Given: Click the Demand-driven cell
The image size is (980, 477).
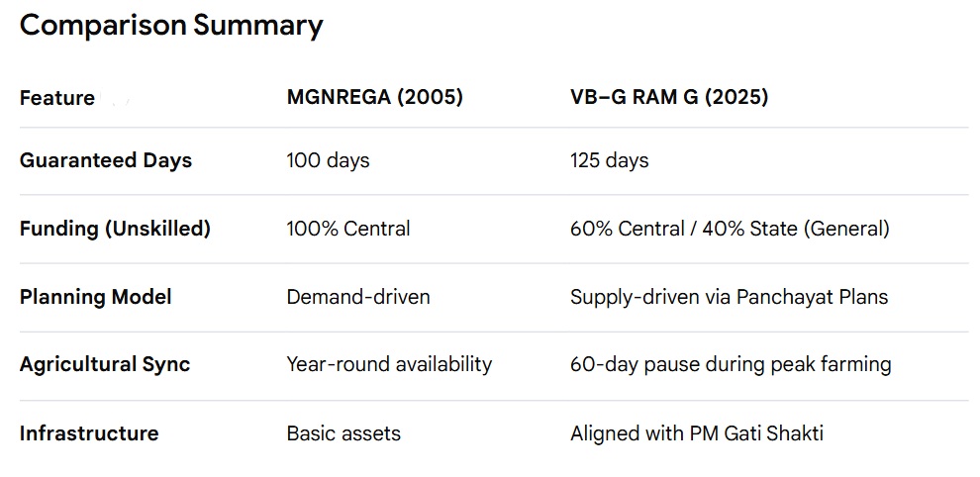Looking at the screenshot, I should coord(358,297).
